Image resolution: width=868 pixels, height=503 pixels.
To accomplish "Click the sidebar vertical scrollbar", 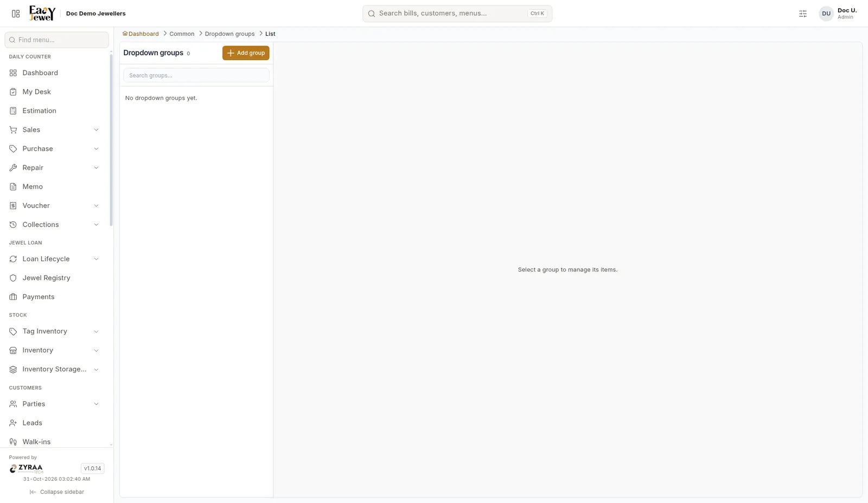I will click(x=111, y=140).
